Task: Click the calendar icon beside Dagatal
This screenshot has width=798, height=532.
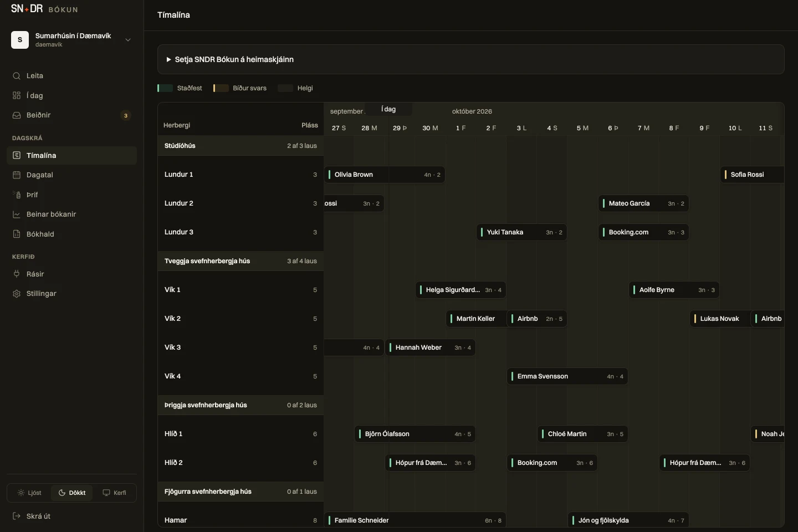Action: click(x=17, y=175)
